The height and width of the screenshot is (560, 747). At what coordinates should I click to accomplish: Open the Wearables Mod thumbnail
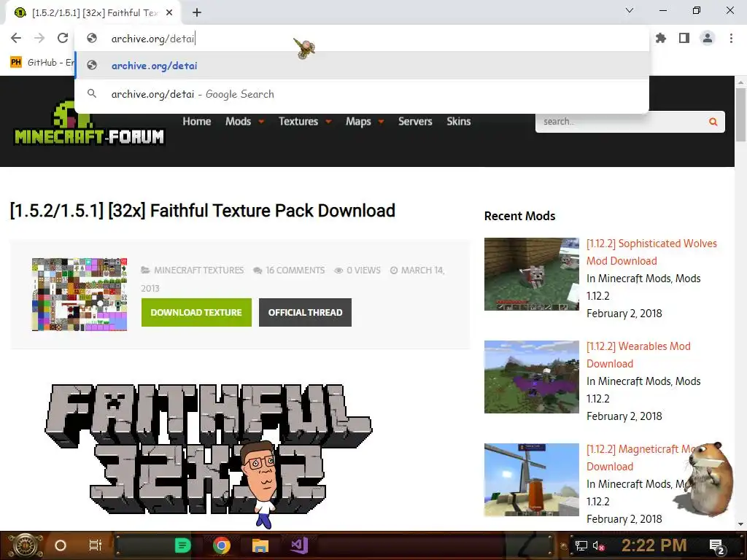point(532,377)
